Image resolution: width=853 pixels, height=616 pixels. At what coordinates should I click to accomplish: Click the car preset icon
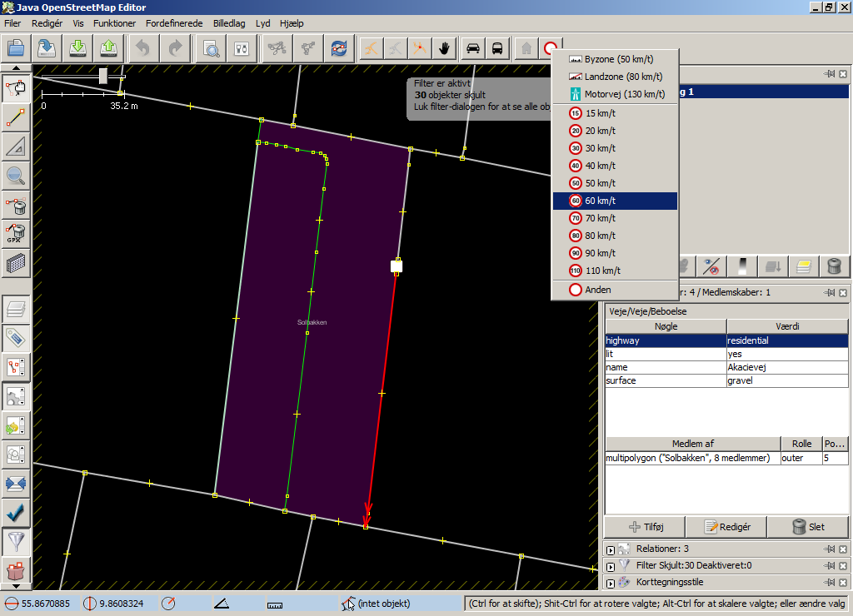(x=473, y=48)
